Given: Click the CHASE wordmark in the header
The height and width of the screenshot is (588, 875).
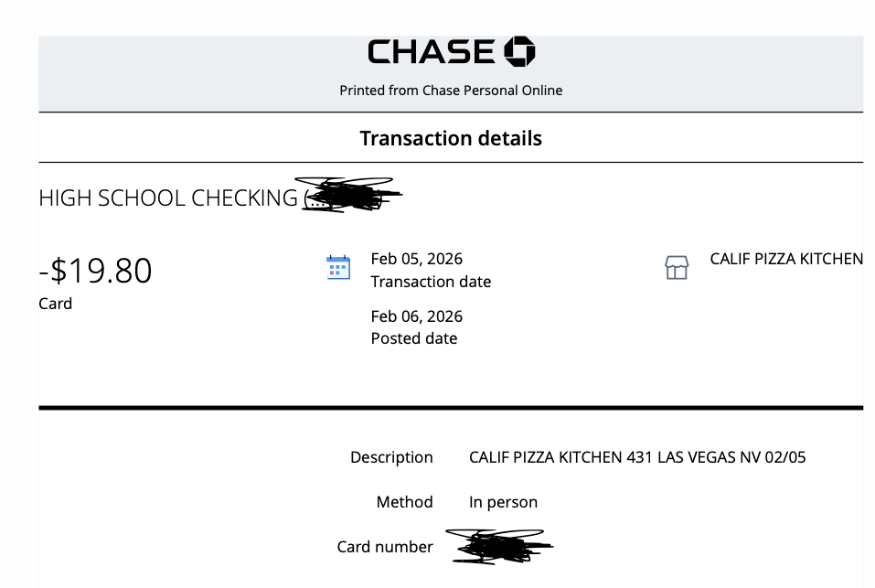Looking at the screenshot, I should pos(431,52).
